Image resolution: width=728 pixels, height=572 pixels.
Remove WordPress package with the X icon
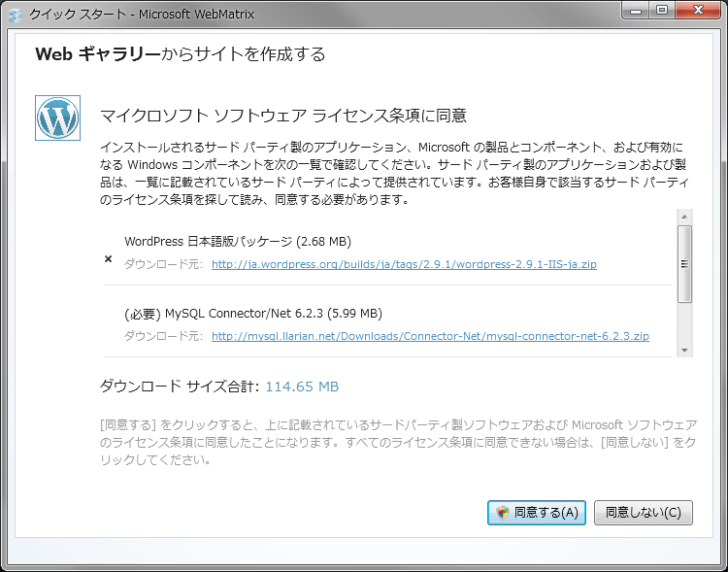[x=108, y=259]
